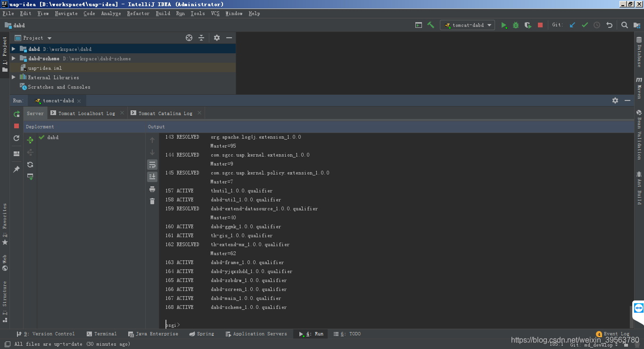Expand External Libraries node
This screenshot has height=349, width=644.
(14, 77)
